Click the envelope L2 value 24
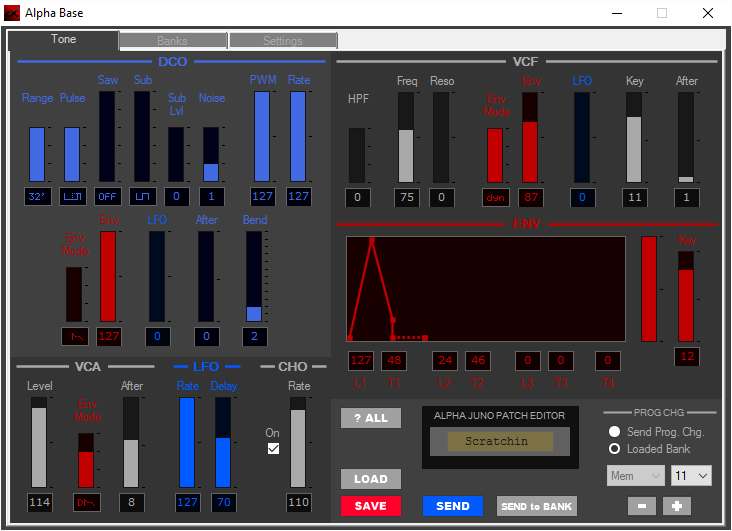Image resolution: width=732 pixels, height=531 pixels. click(445, 361)
